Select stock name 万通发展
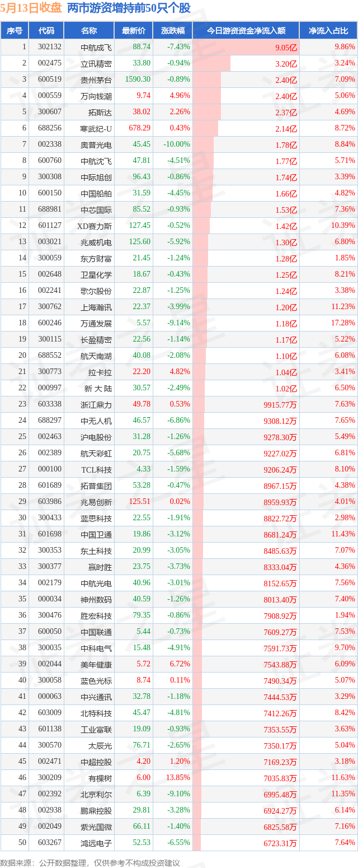Viewport: 358px width, 868px height. coord(96,324)
